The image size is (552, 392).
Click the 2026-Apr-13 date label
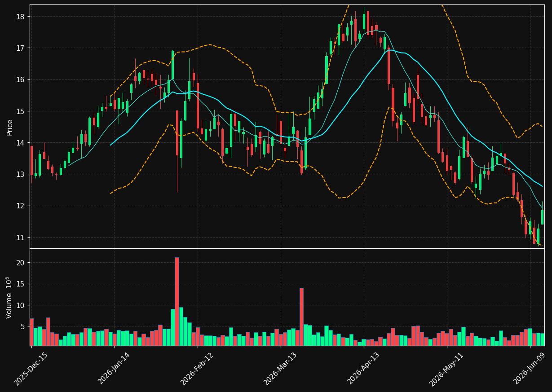click(363, 369)
